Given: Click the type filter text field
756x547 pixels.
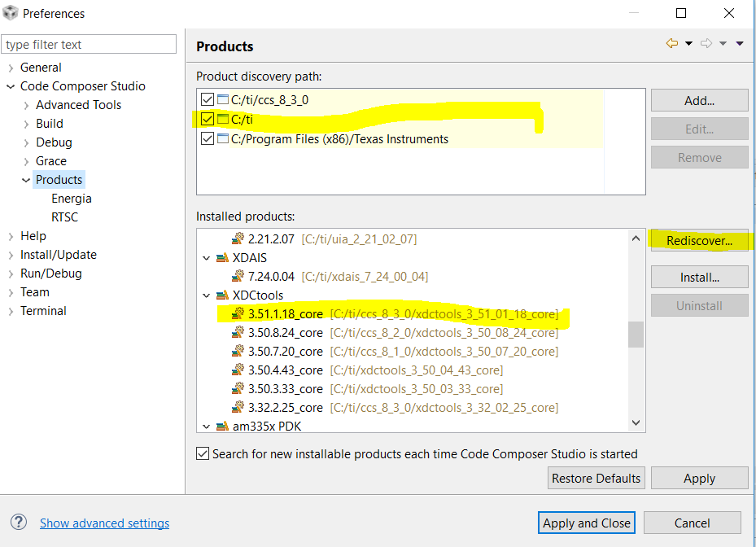Looking at the screenshot, I should pos(89,44).
